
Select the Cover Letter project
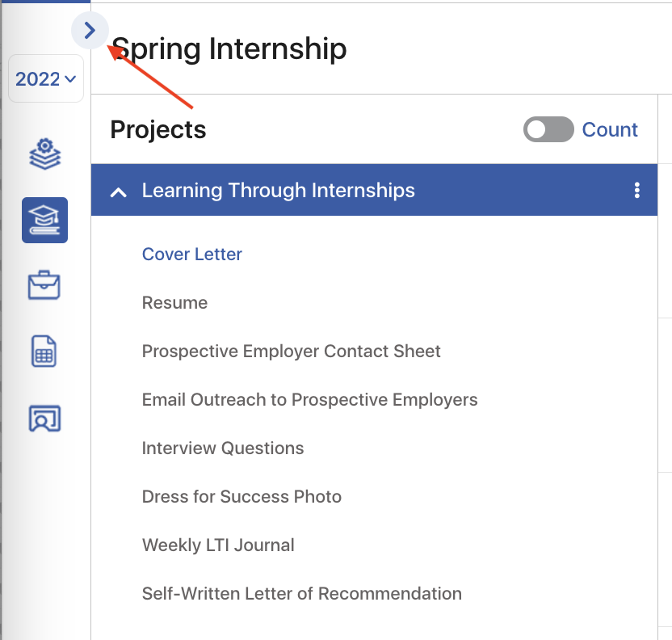click(192, 255)
